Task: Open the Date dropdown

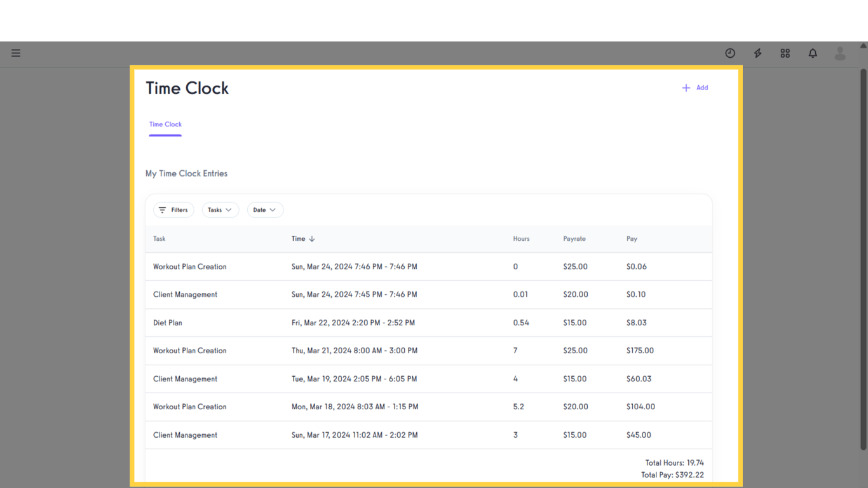Action: pyautogui.click(x=265, y=210)
